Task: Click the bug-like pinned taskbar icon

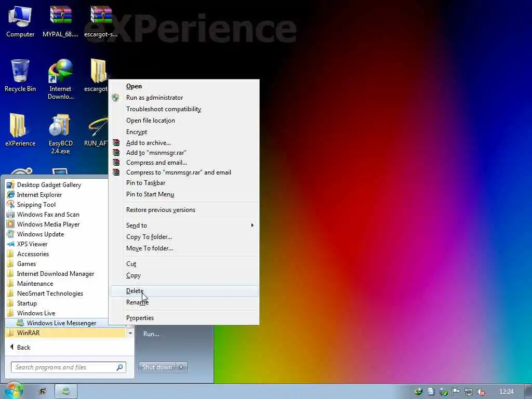Action: pos(43,391)
